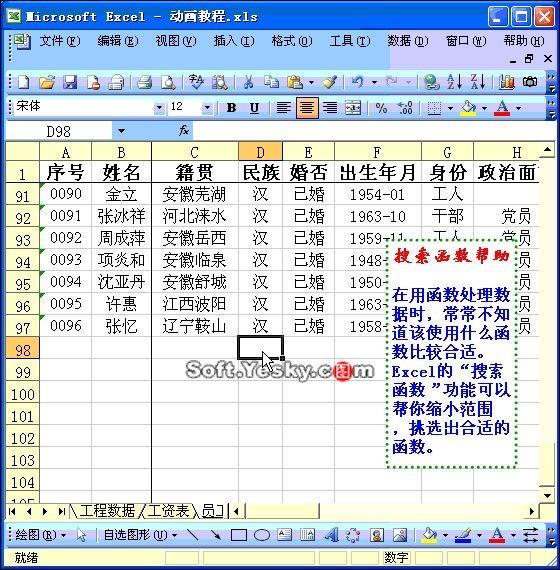
Task: Switch to the 工资表 sheet tab
Action: pyautogui.click(x=168, y=511)
